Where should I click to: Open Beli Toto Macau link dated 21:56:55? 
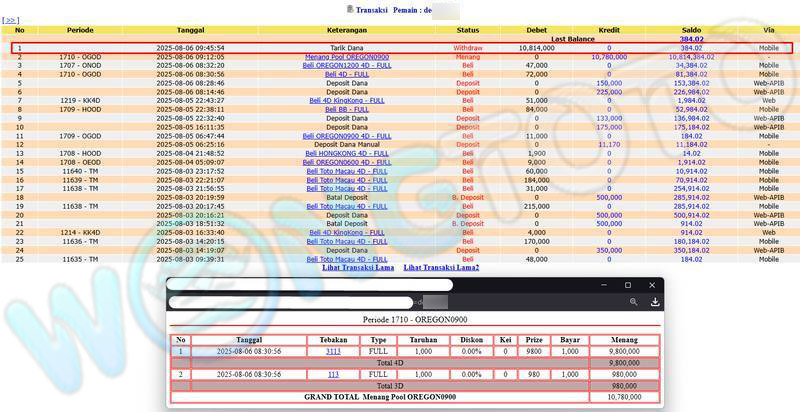point(347,189)
